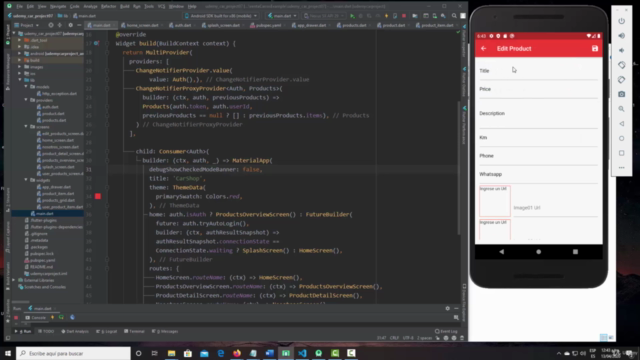Open the Dart Analysis tool window
Image resolution: width=640 pixels, height=360 pixels.
[75, 331]
